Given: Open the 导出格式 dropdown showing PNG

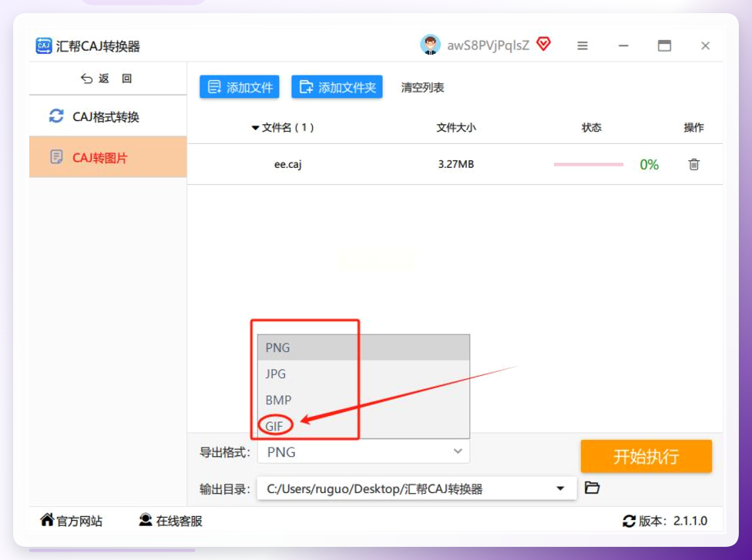Looking at the screenshot, I should pyautogui.click(x=364, y=451).
